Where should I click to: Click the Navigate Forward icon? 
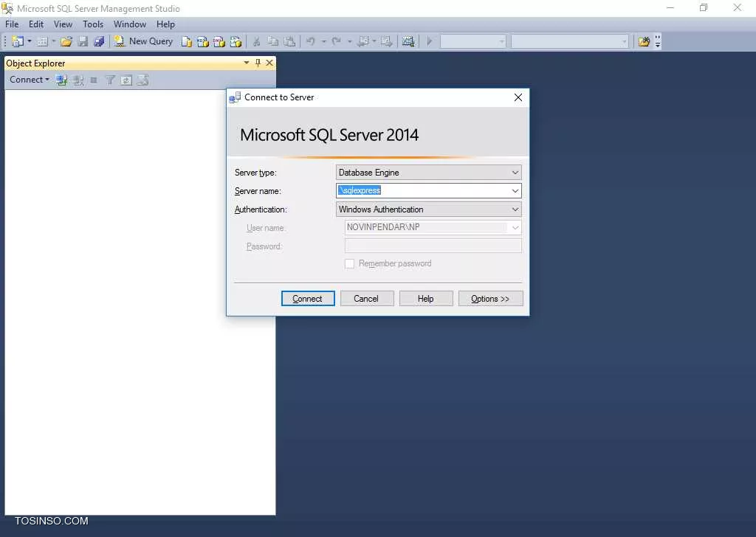point(386,41)
